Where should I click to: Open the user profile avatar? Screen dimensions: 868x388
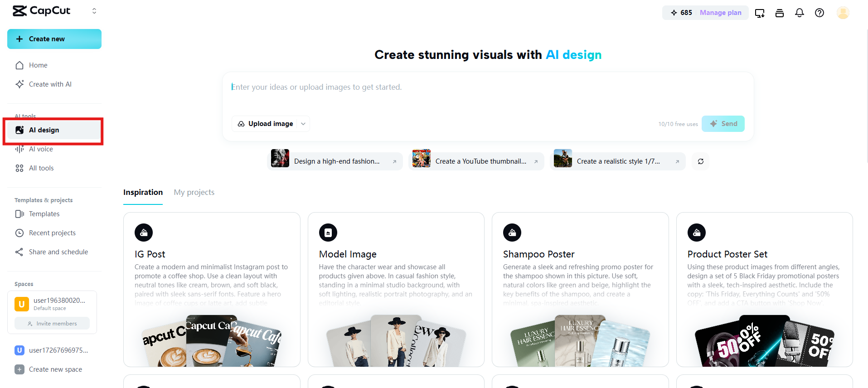tap(843, 13)
